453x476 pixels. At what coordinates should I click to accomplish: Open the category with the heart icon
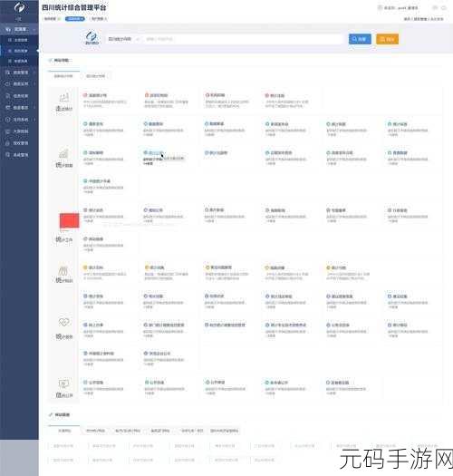tap(63, 322)
